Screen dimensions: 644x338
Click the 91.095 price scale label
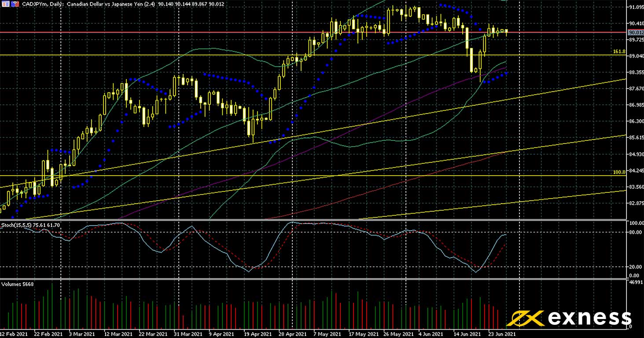[636, 7]
